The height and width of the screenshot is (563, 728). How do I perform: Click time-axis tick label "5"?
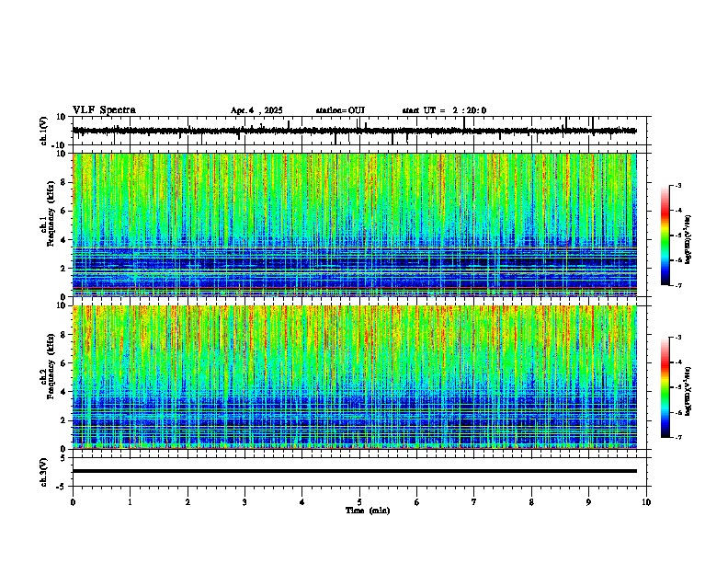359,502
